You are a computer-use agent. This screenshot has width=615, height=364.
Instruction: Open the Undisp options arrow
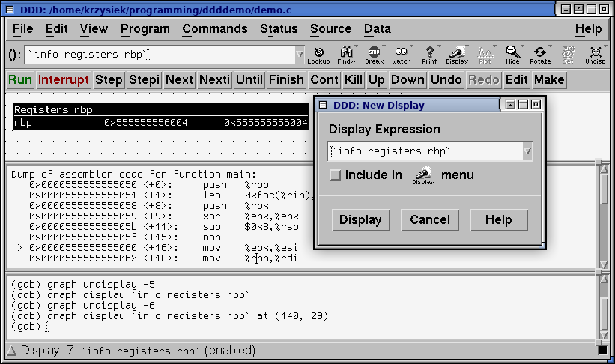pos(606,46)
